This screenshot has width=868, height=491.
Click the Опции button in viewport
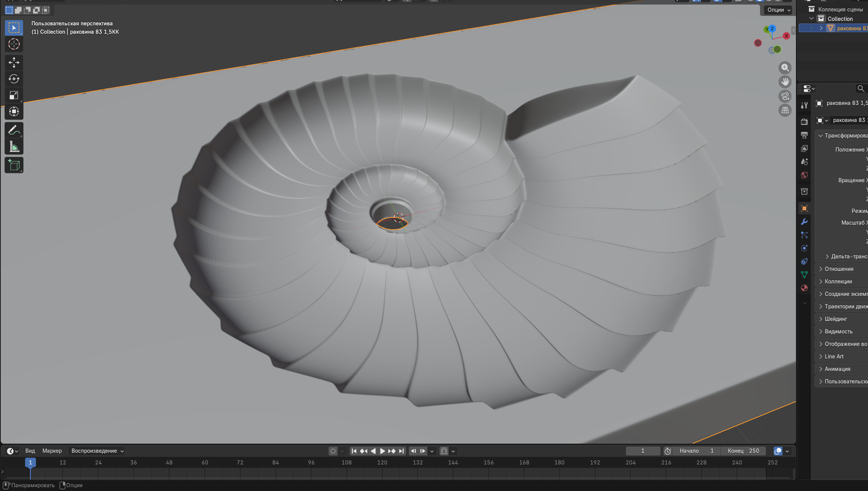[x=778, y=10]
